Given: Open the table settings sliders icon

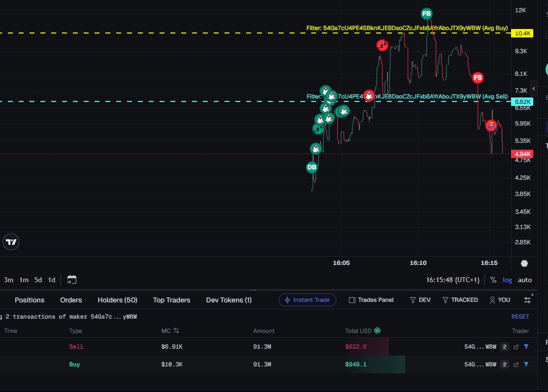Looking at the screenshot, I should [x=527, y=300].
